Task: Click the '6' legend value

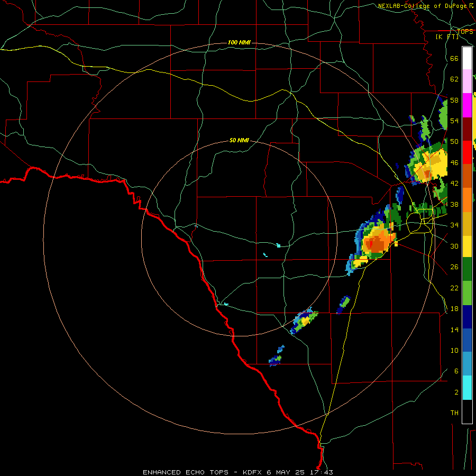Action: 456,371
